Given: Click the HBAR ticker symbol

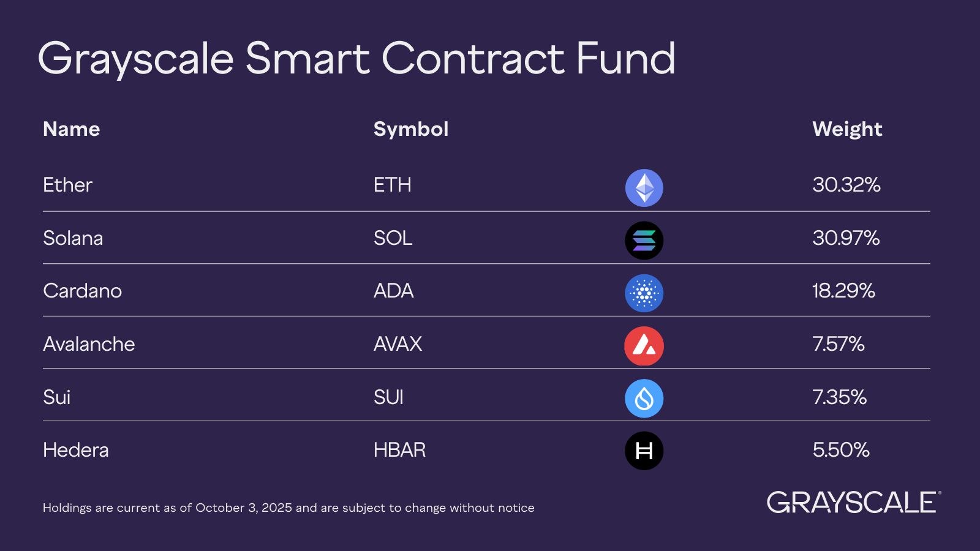Looking at the screenshot, I should coord(399,450).
